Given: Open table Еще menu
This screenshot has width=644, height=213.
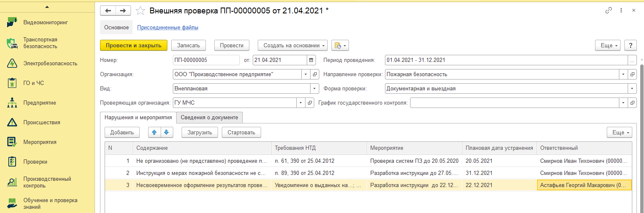Looking at the screenshot, I should point(619,133).
